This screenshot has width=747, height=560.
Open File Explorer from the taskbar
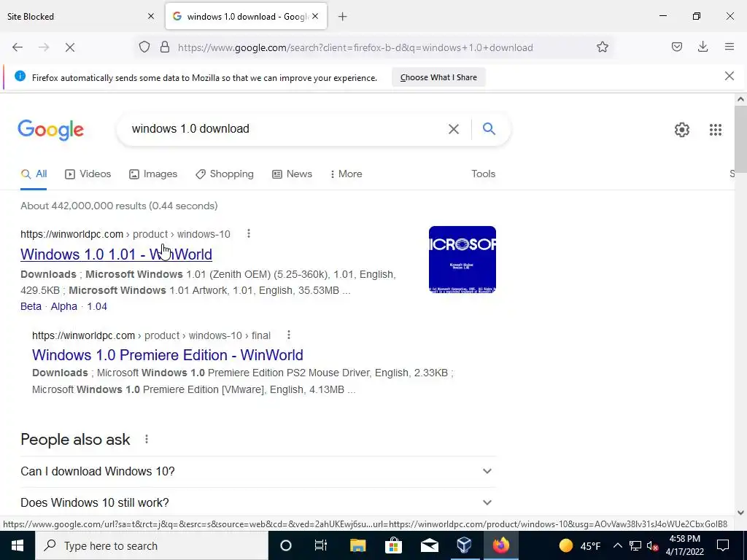[357, 545]
